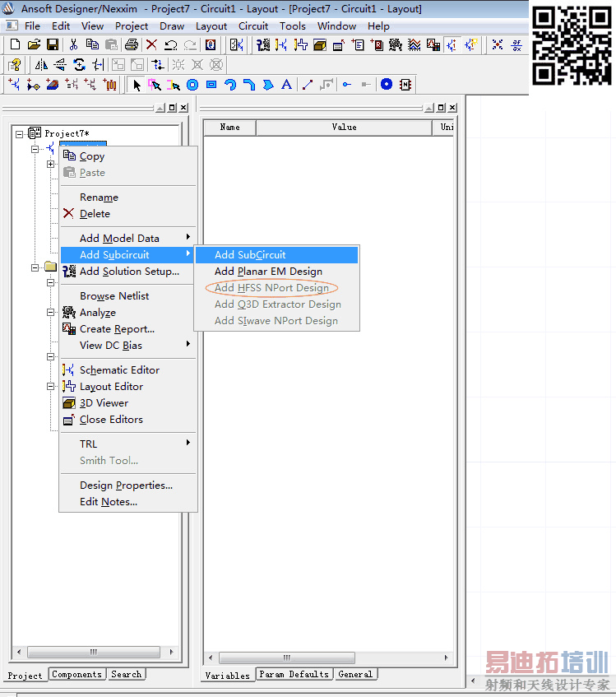616x697 pixels.
Task: Choose Delete in the context menu
Action: pyautogui.click(x=128, y=214)
